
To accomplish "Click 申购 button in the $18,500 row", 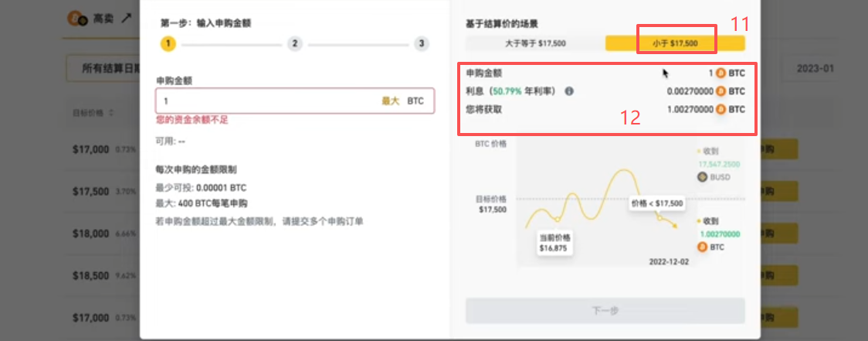I will [x=779, y=275].
